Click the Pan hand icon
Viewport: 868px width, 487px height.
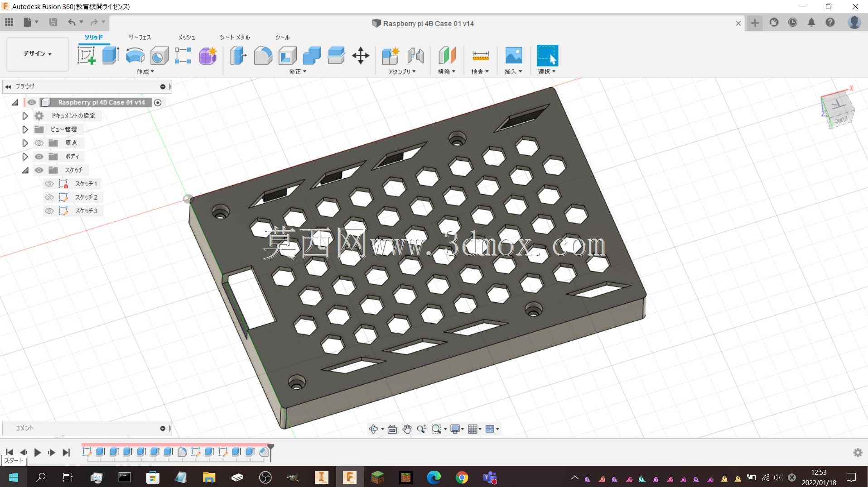click(x=407, y=429)
